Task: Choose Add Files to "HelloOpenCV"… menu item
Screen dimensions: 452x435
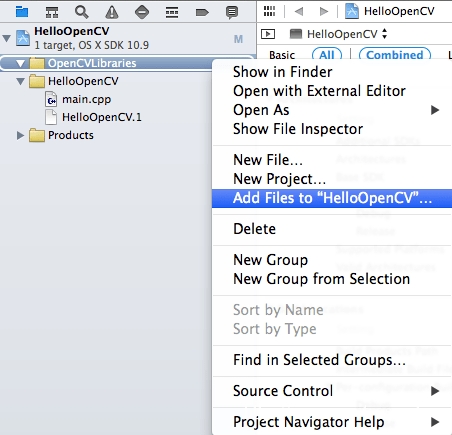Action: [x=332, y=198]
